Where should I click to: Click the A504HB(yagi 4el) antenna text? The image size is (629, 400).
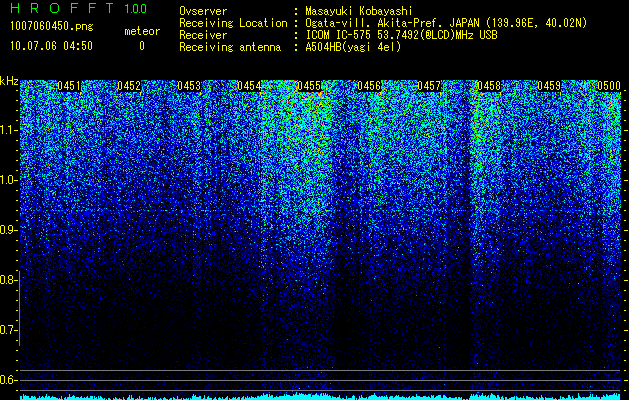353,47
